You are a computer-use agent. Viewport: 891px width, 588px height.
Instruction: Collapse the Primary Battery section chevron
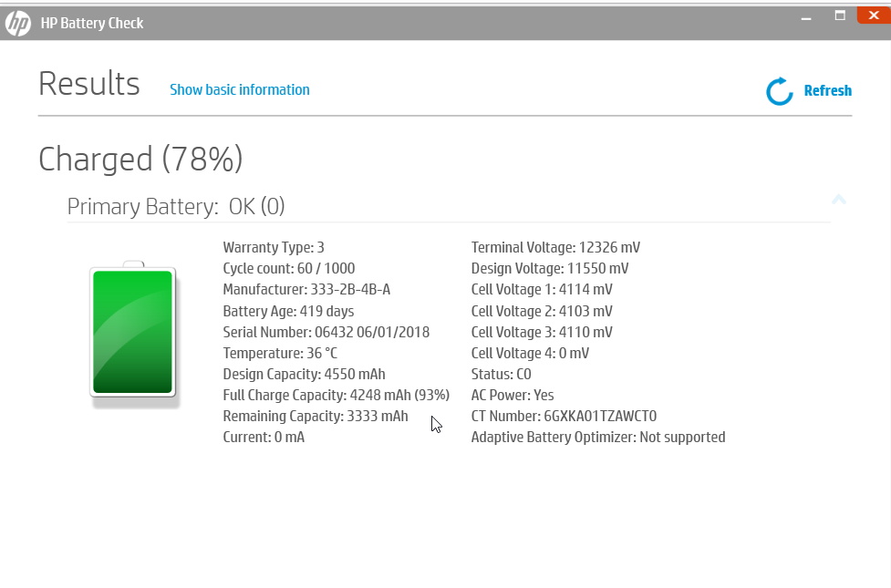(839, 200)
